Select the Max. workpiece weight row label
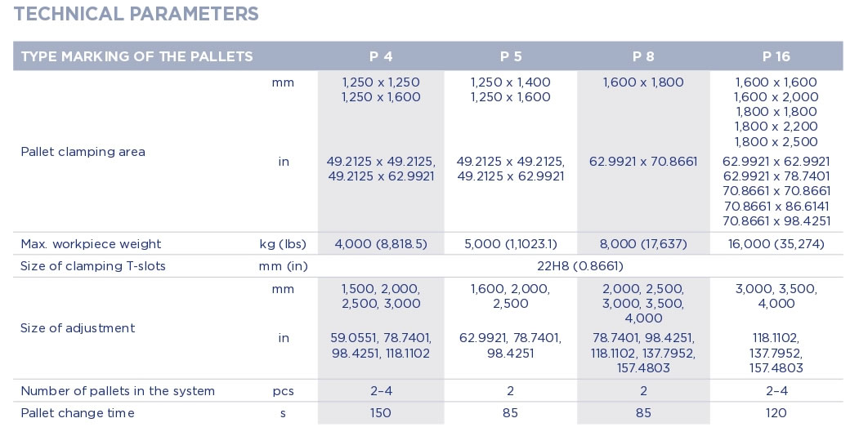Viewport: 868px width, 436px height. (91, 244)
